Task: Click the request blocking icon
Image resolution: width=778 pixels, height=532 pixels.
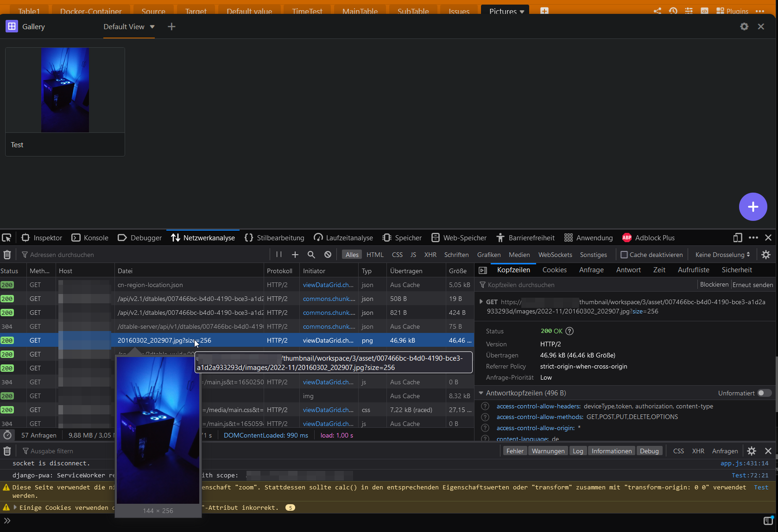Action: click(x=328, y=255)
